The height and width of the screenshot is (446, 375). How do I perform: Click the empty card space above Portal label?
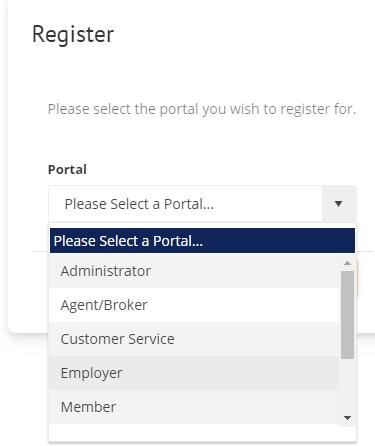[x=200, y=140]
